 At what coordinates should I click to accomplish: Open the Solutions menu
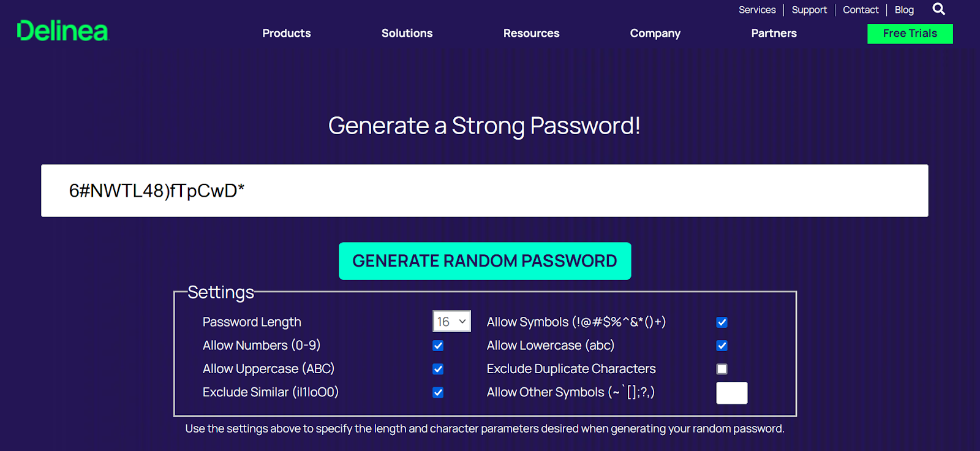(x=407, y=33)
